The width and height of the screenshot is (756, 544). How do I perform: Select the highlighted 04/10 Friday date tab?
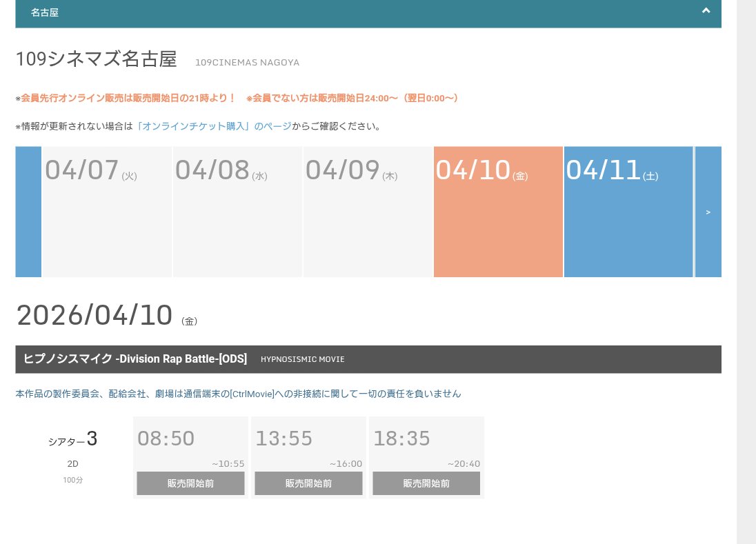tap(498, 212)
